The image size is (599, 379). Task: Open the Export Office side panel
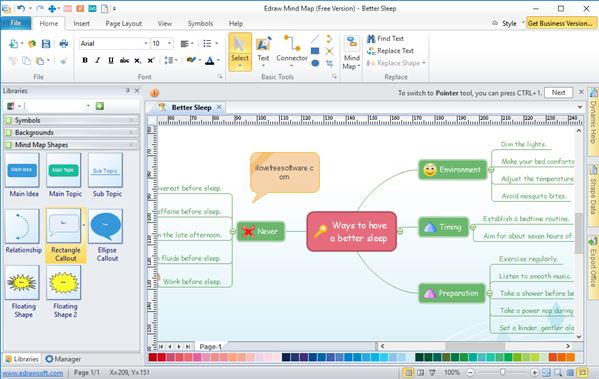(x=593, y=267)
